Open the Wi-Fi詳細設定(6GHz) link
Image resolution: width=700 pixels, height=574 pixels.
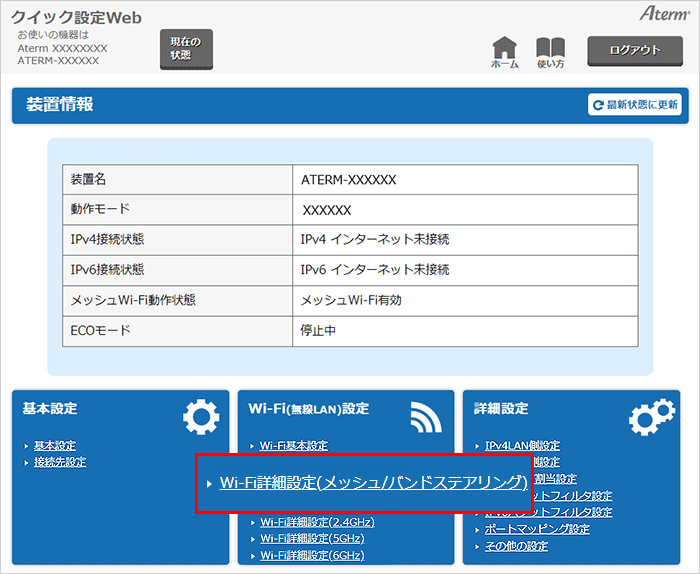click(312, 555)
